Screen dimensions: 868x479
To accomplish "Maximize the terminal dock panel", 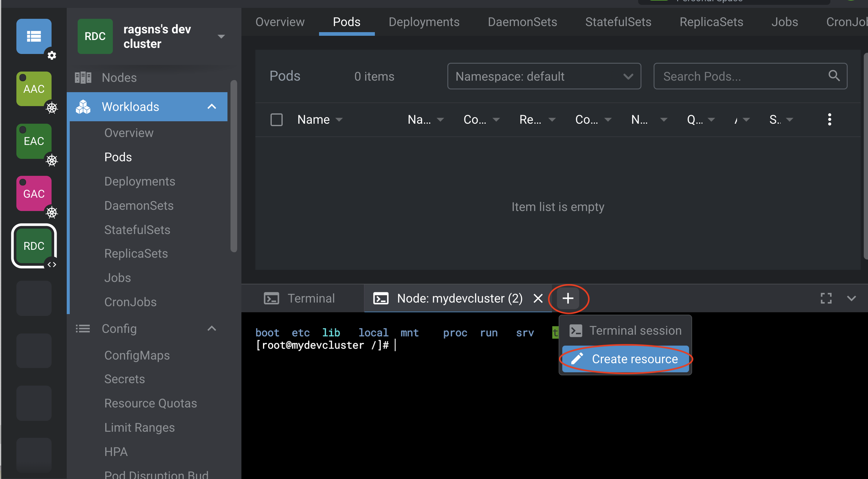I will click(826, 298).
